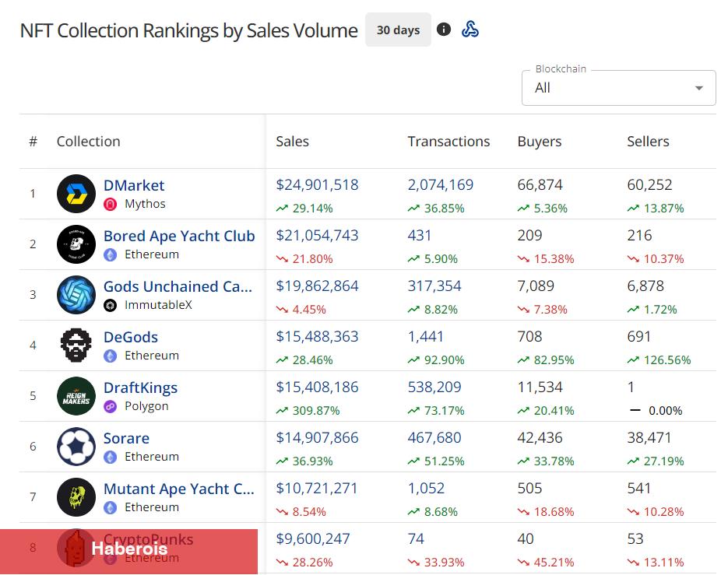Click DraftKings transactions count 538,209
Image resolution: width=728 pixels, height=575 pixels.
(x=434, y=387)
